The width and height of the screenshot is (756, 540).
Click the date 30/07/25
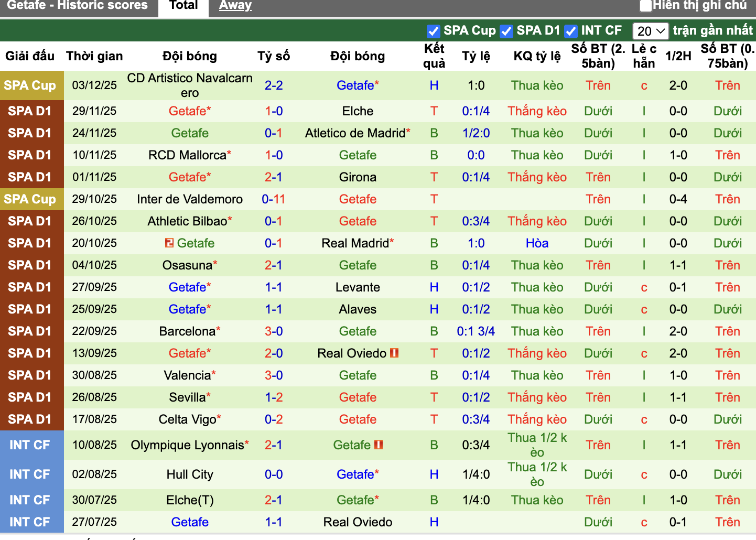point(94,500)
